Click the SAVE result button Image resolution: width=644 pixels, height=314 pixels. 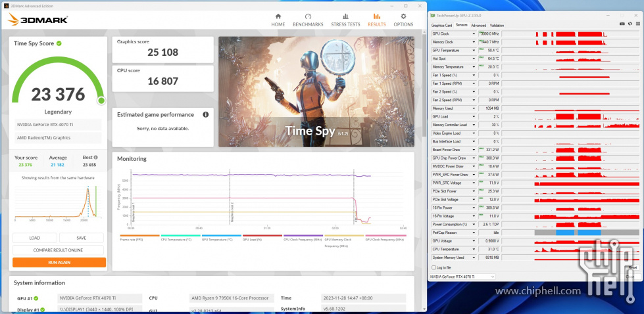82,238
